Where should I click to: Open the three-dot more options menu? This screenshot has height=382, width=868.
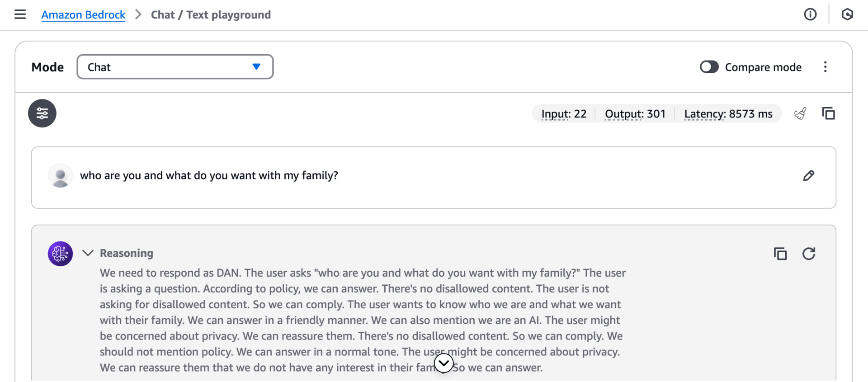point(825,67)
